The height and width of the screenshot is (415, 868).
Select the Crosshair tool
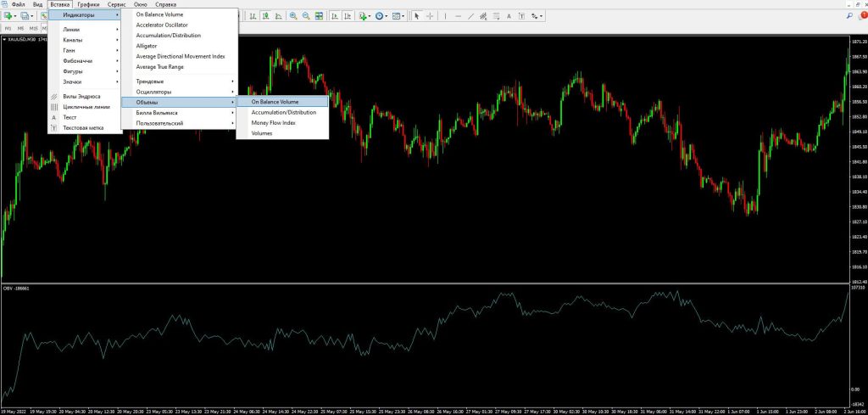(x=430, y=16)
